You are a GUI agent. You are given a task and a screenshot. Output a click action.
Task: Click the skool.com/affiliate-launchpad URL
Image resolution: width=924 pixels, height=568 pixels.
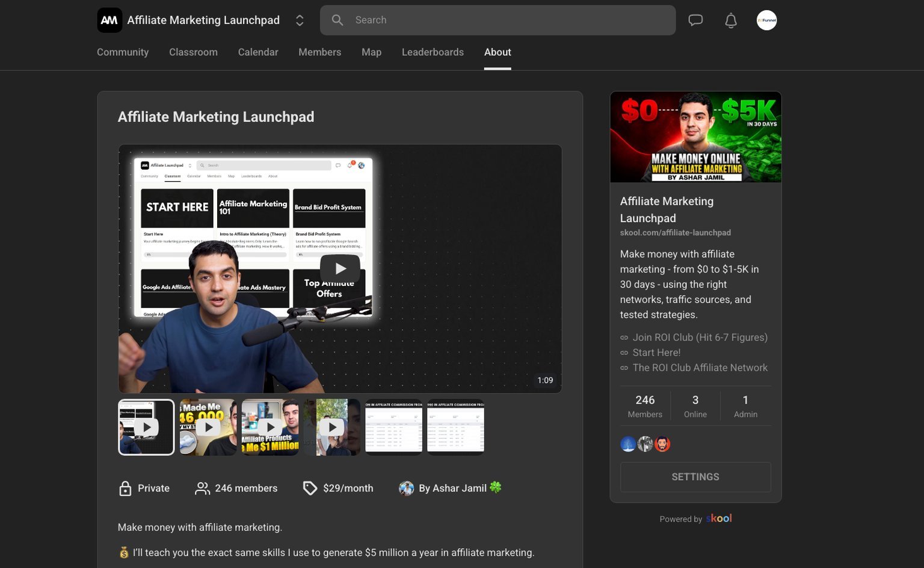(676, 232)
